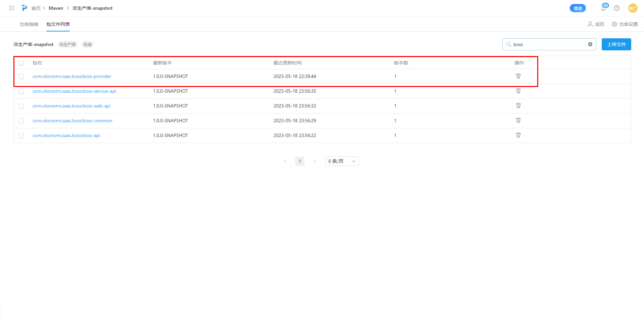Expand the 8 条/页 page size dropdown

[342, 161]
